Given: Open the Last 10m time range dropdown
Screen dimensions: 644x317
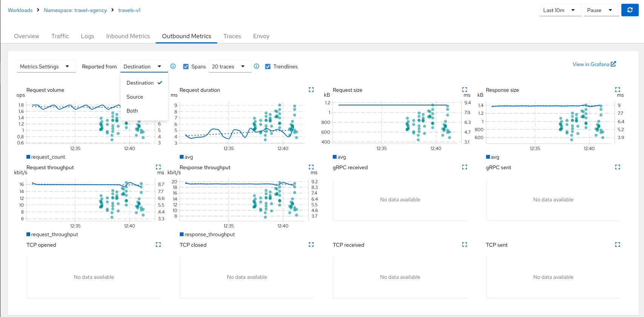Looking at the screenshot, I should click(x=559, y=10).
